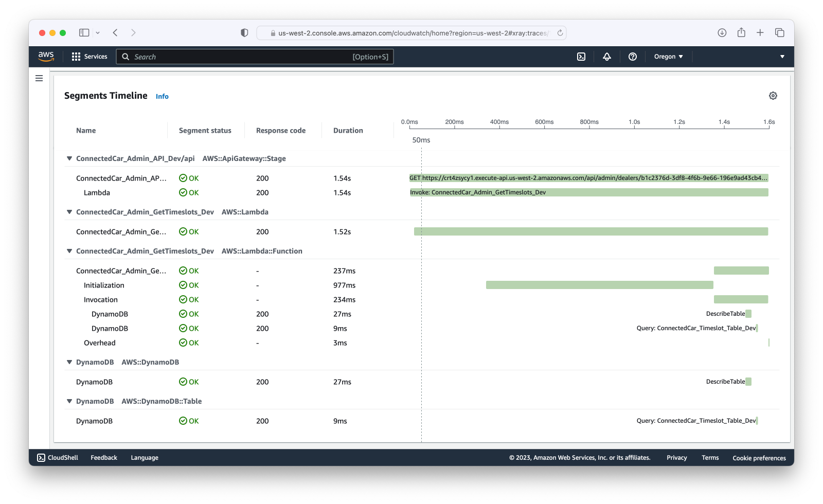
Task: Click the 977ms duration value
Action: tap(344, 285)
